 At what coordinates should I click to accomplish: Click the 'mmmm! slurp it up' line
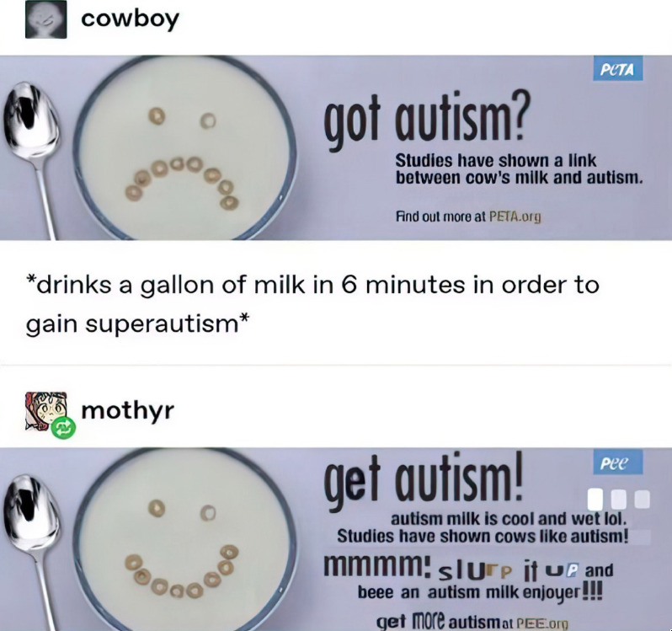(468, 569)
